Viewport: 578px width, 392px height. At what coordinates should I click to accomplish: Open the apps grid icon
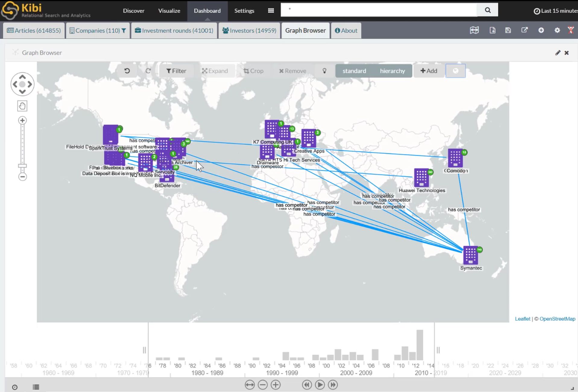pos(271,11)
